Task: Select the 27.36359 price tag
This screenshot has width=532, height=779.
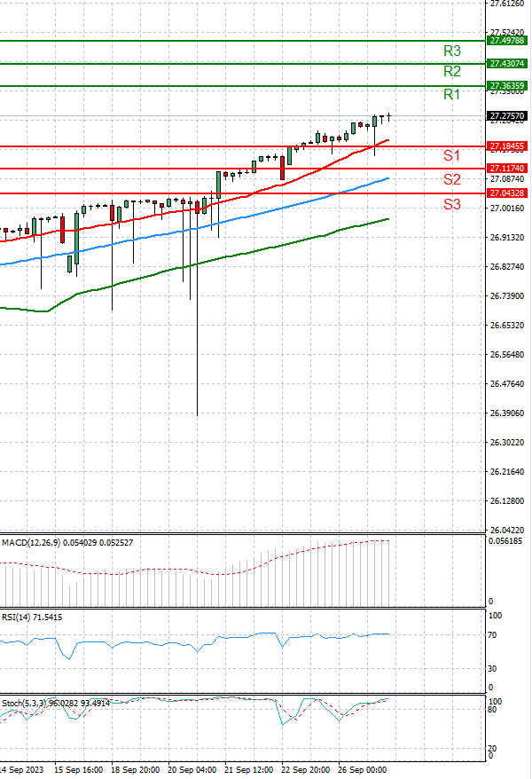Action: pos(508,86)
